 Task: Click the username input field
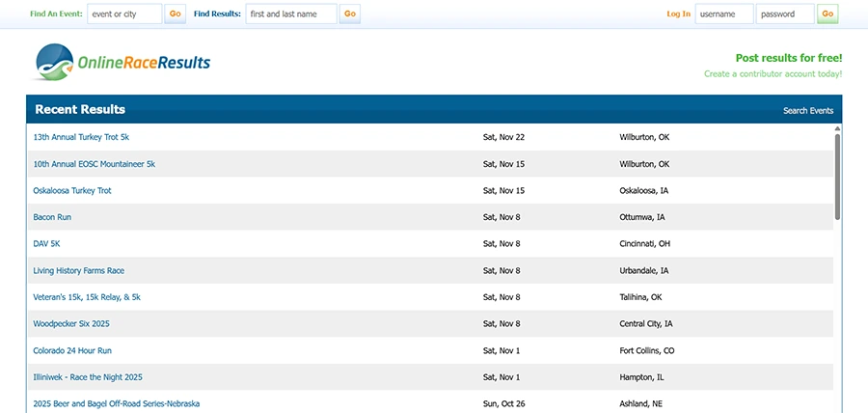tap(723, 14)
